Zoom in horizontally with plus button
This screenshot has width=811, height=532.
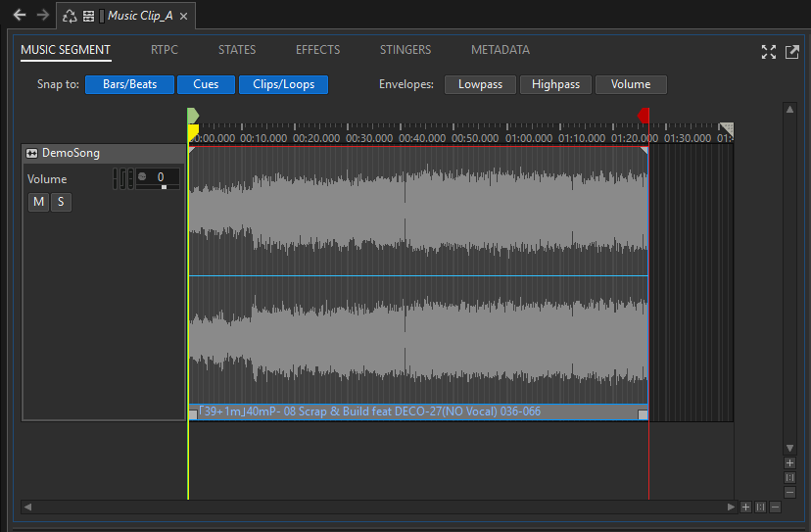(745, 508)
